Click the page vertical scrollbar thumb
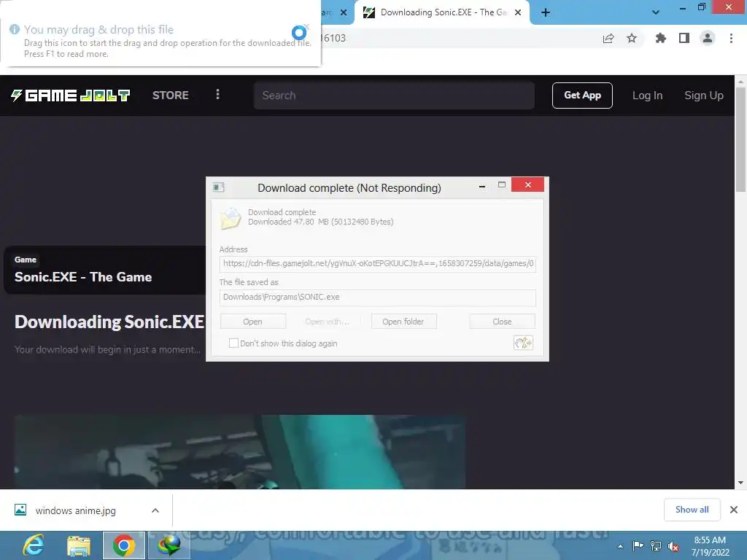Viewport: 747px width, 560px height. [740, 139]
